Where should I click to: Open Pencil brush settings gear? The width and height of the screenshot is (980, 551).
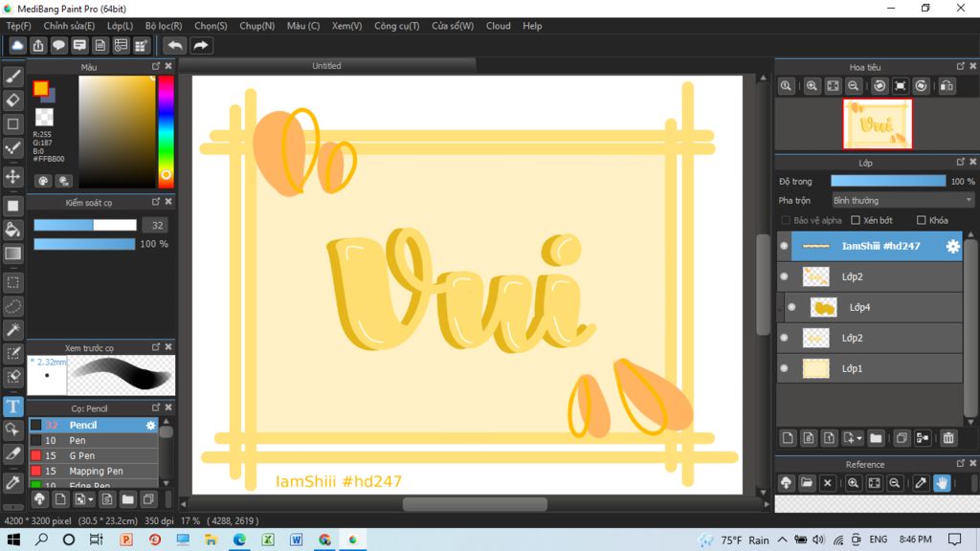[x=150, y=425]
